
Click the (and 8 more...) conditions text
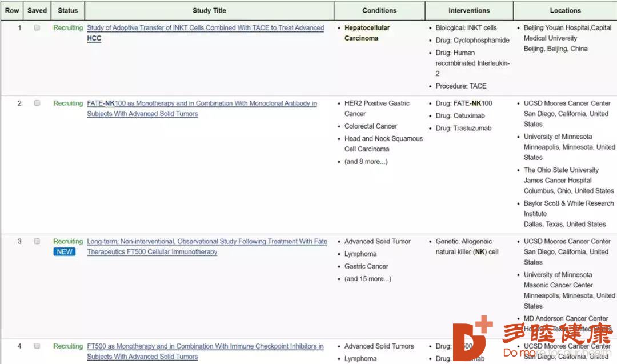[366, 161]
